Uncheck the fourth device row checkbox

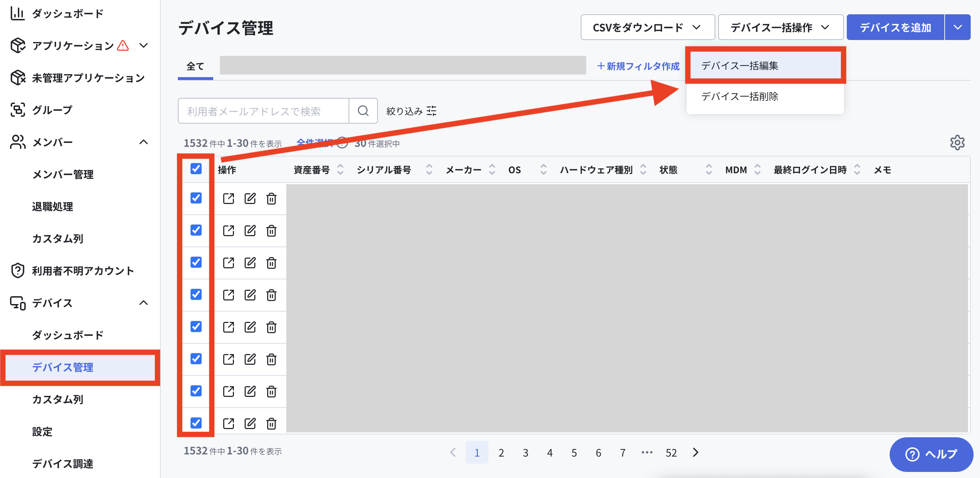196,294
